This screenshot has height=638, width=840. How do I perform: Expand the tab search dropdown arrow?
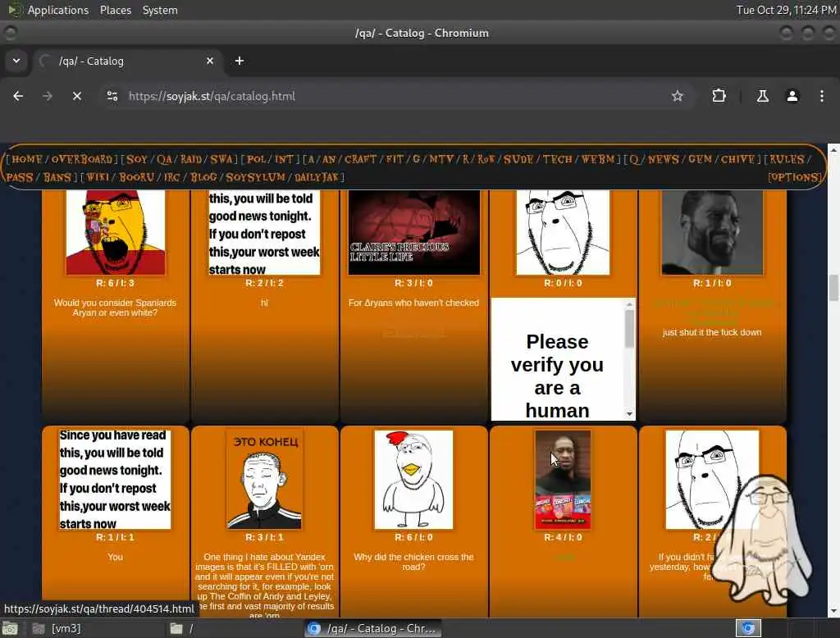[x=16, y=61]
